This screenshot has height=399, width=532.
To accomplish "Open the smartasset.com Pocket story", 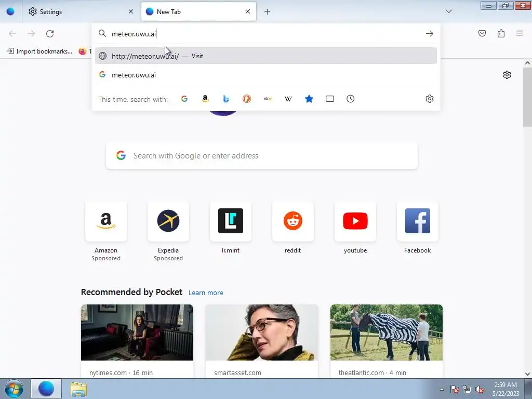I will click(262, 341).
